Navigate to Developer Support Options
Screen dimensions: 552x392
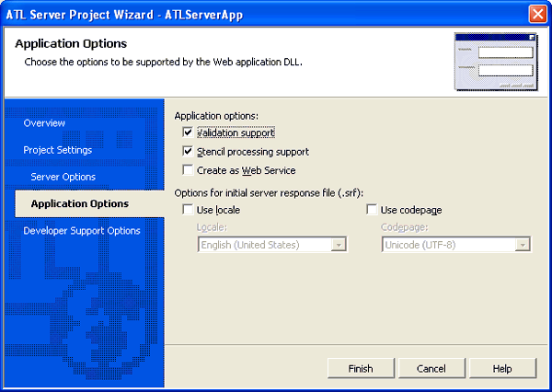pos(81,231)
